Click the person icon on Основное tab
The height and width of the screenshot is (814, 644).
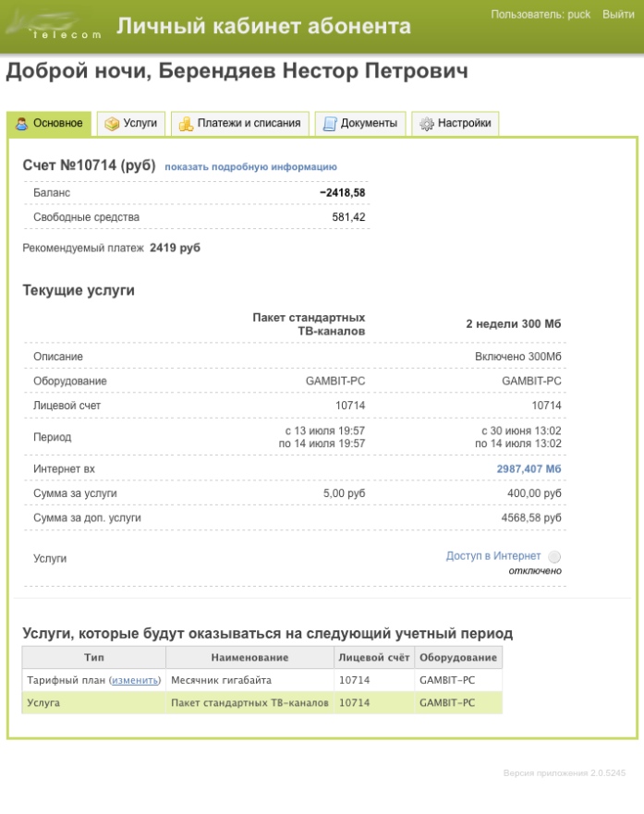(21, 123)
